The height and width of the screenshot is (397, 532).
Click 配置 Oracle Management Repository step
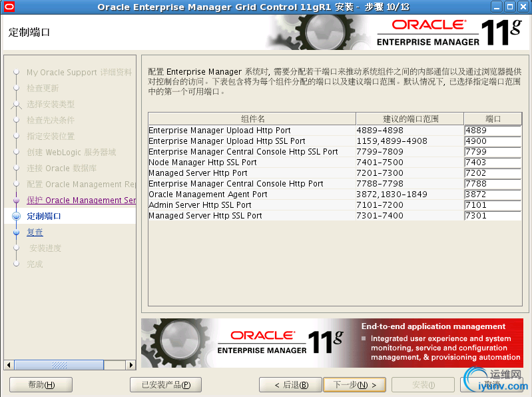[81, 185]
